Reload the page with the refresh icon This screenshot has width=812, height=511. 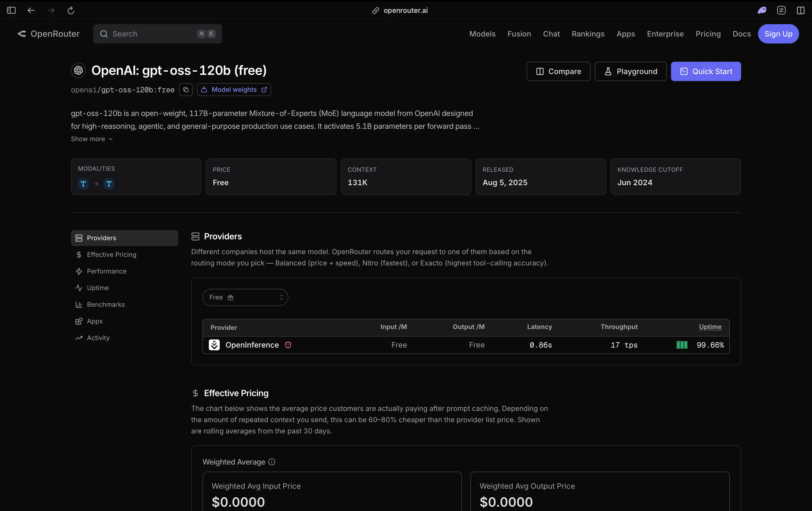71,10
